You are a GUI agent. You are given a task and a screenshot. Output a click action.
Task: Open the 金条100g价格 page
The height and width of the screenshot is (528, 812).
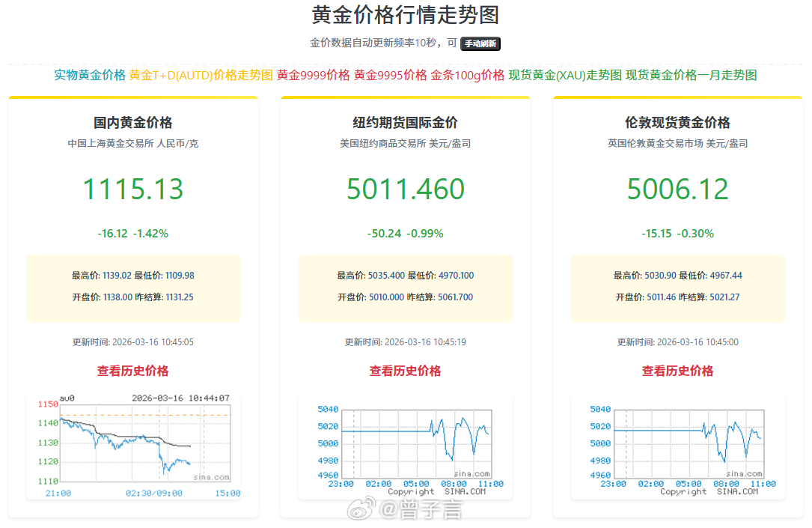(x=468, y=76)
